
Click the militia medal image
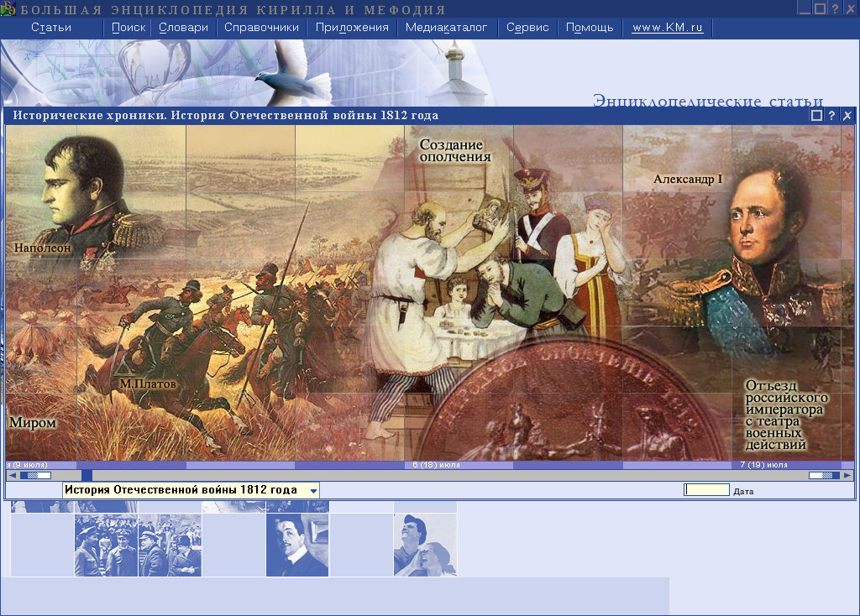570,403
